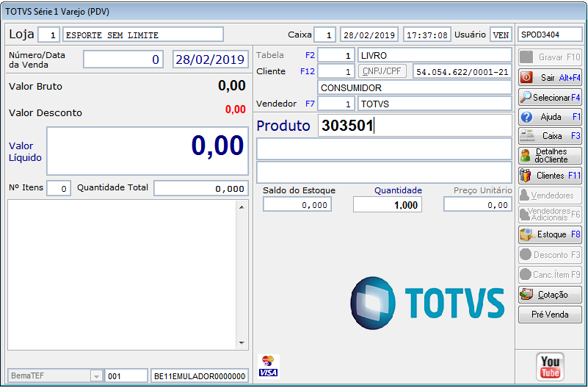The height and width of the screenshot is (388, 588).
Task: Click the F12 shortcut label beside Cliente
Action: [308, 71]
